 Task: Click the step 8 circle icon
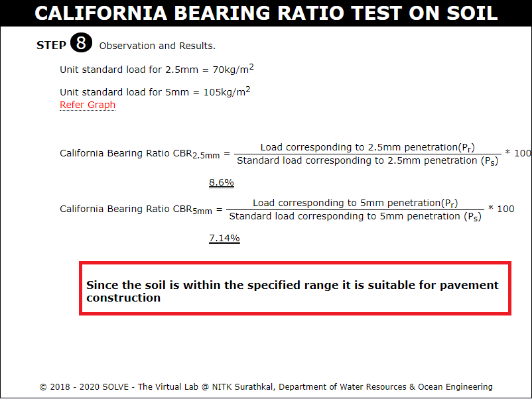click(81, 42)
